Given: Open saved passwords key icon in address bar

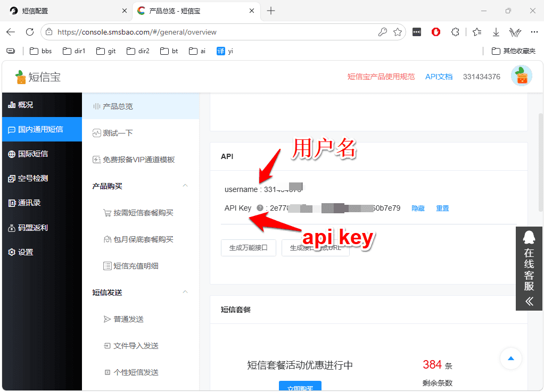Looking at the screenshot, I should tap(383, 32).
